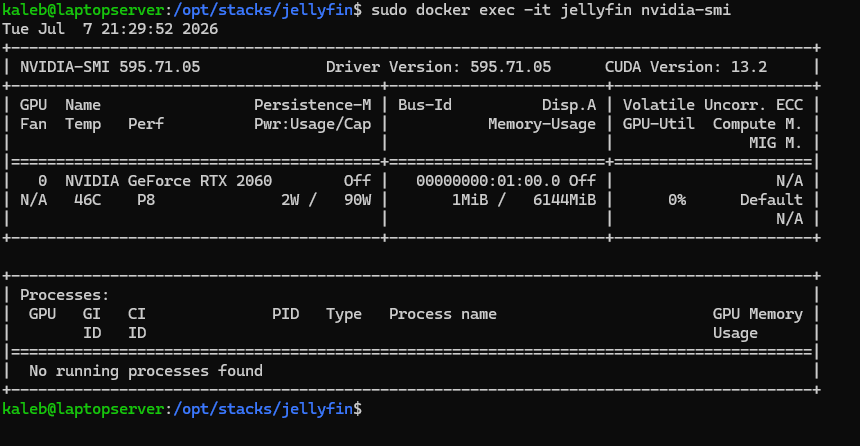Select the NVIDIA GeForce RTX 2060 name
860x446 pixels.
168,181
